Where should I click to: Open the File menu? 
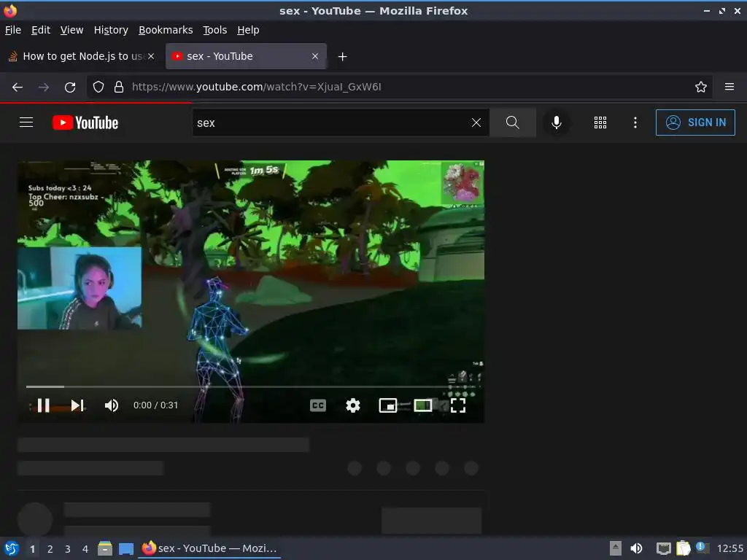coord(13,30)
